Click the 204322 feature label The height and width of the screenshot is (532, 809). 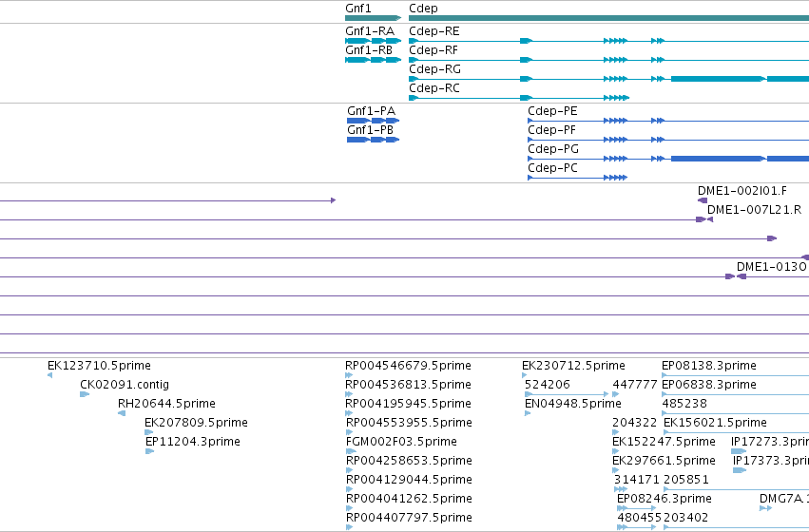click(x=635, y=423)
